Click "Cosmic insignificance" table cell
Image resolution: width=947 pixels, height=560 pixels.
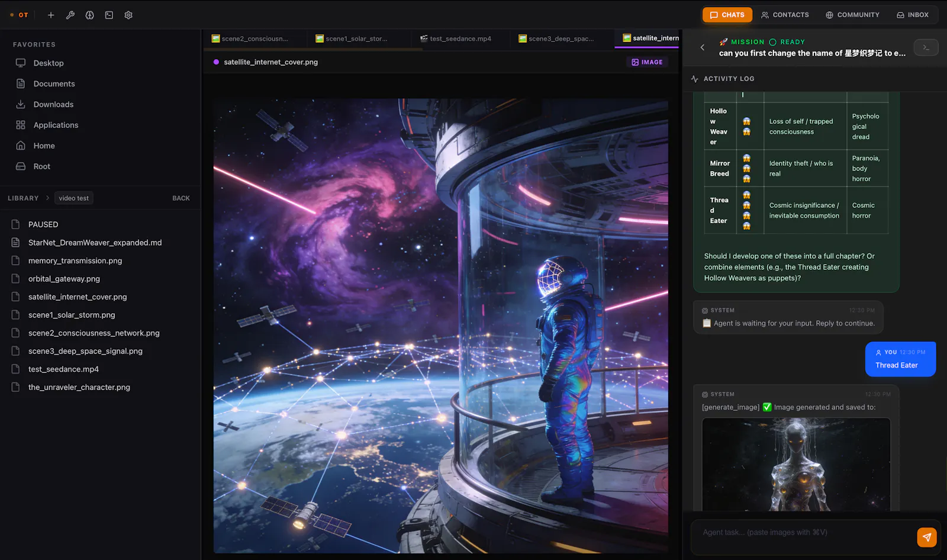[x=804, y=210]
